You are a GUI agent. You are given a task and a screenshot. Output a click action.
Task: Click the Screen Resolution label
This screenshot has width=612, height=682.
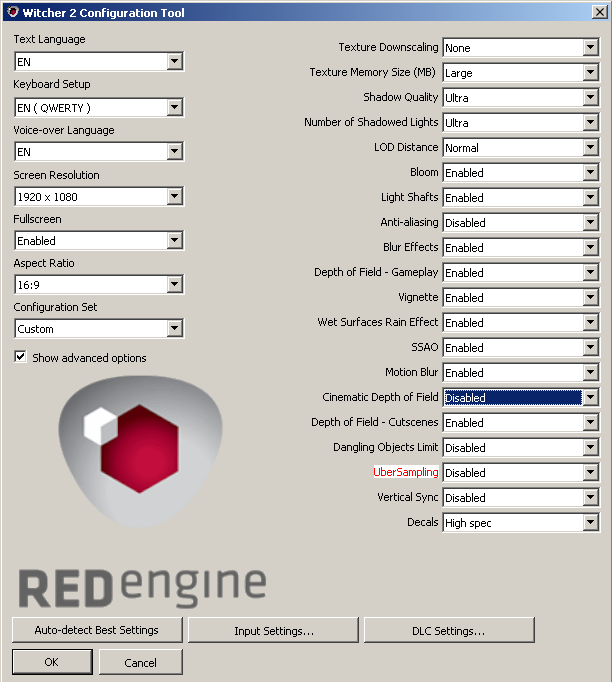point(56,175)
